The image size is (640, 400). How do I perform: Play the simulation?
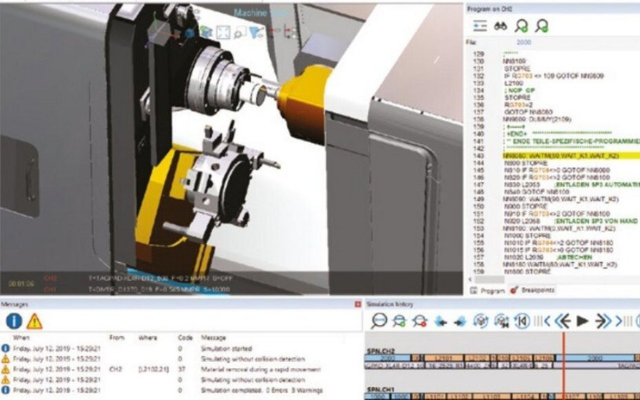[582, 321]
